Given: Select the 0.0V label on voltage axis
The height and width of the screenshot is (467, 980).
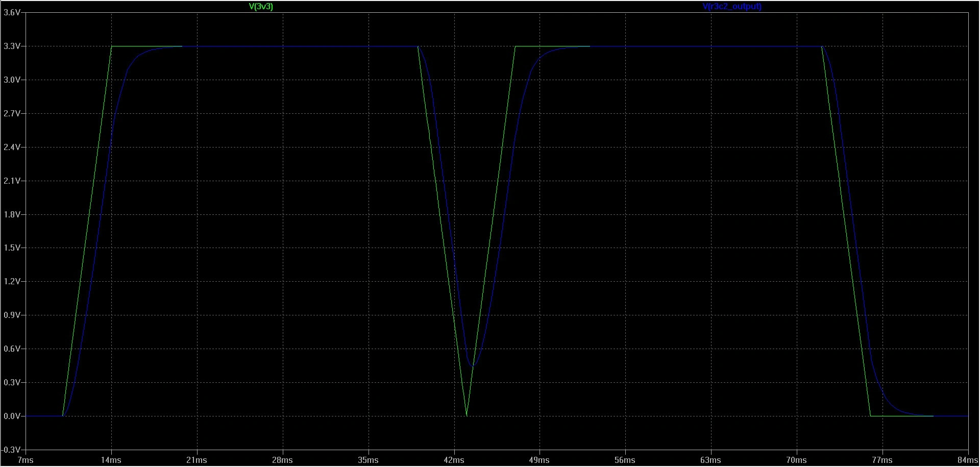Looking at the screenshot, I should tap(12, 416).
